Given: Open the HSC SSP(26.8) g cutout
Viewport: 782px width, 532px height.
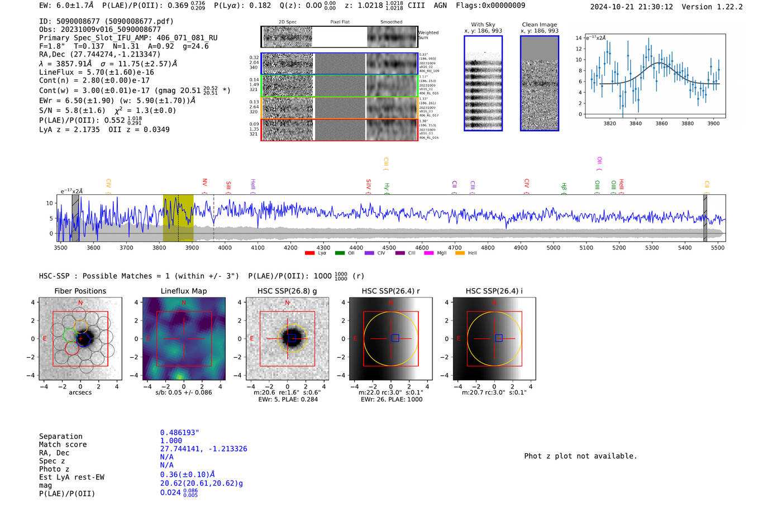Looking at the screenshot, I should [288, 339].
